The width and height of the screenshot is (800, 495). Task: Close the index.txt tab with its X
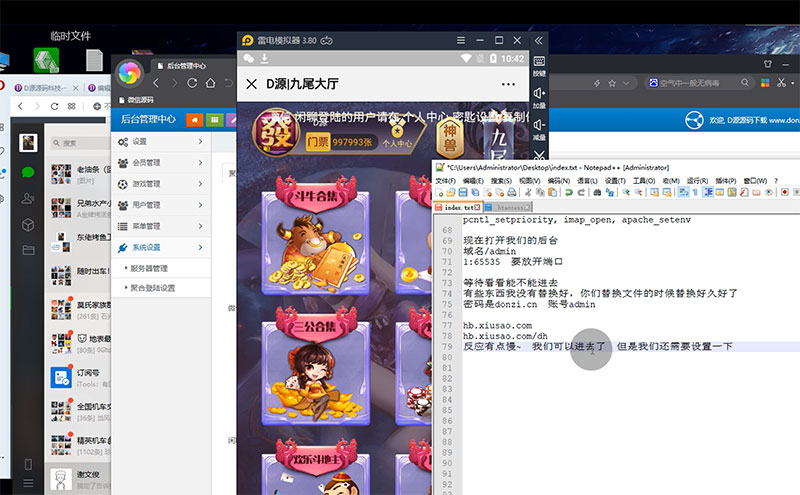(x=477, y=207)
